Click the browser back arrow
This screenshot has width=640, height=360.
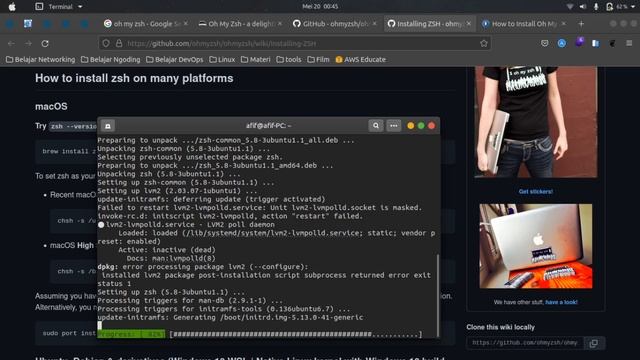tap(11, 43)
